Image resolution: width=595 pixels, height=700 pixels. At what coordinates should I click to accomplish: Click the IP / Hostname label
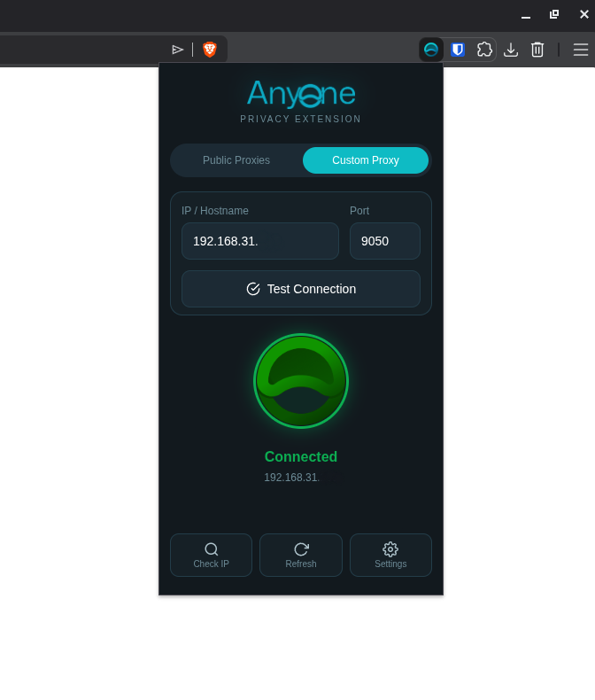[215, 211]
